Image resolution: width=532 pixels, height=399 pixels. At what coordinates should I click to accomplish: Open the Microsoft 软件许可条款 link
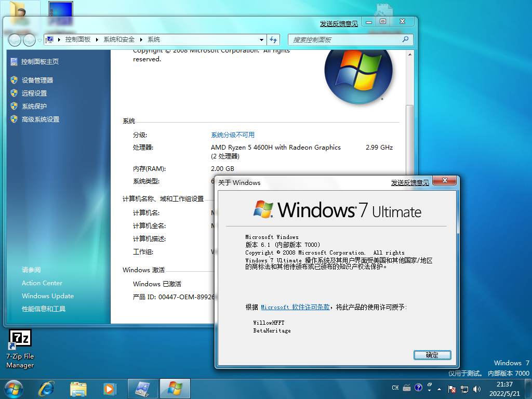(295, 308)
